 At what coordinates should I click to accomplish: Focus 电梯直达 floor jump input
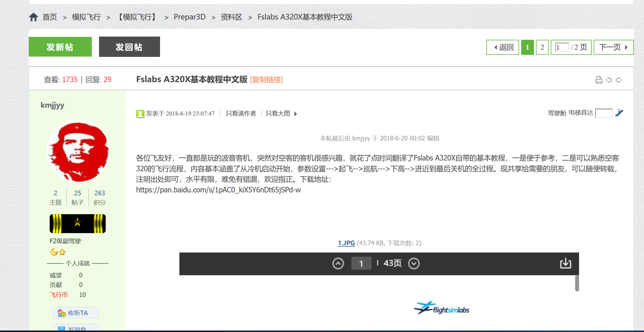[x=604, y=113]
